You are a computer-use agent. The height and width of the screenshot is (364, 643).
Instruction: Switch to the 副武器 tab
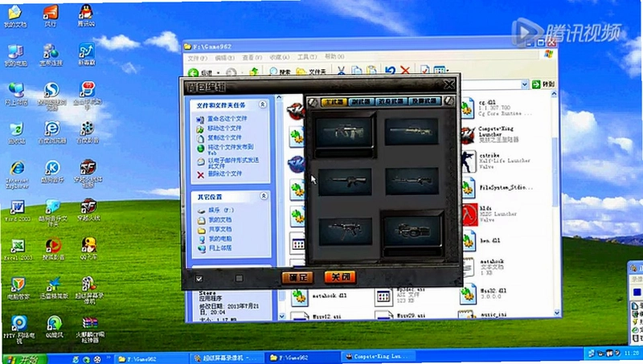point(361,102)
